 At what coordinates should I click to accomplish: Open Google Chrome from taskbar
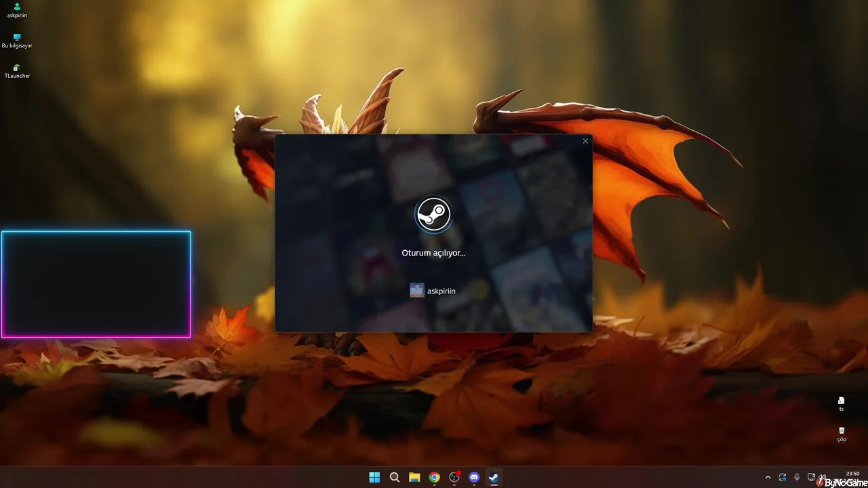pyautogui.click(x=435, y=477)
